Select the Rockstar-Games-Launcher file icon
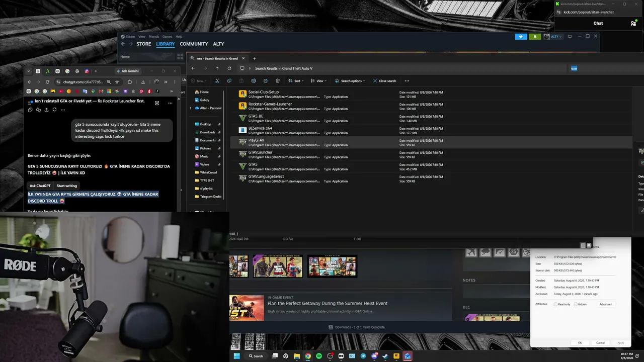The image size is (644, 362). point(243,106)
